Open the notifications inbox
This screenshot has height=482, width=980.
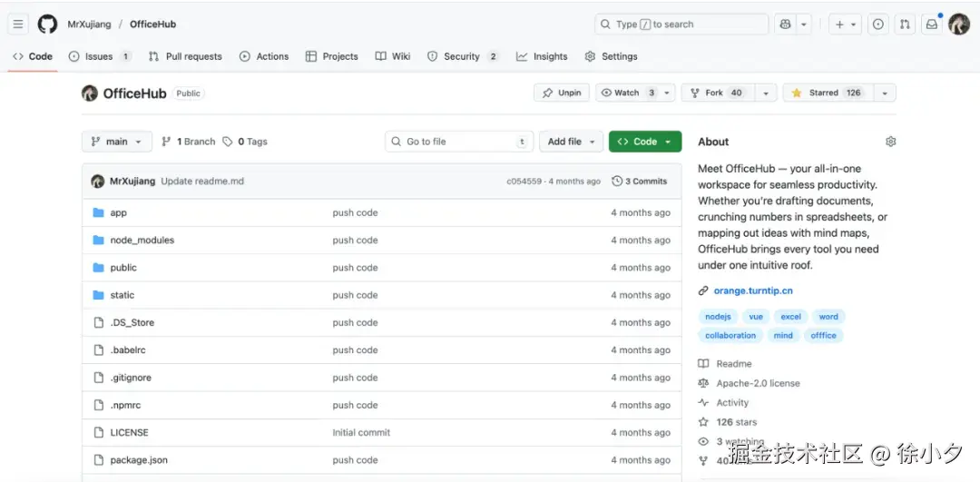tap(931, 25)
